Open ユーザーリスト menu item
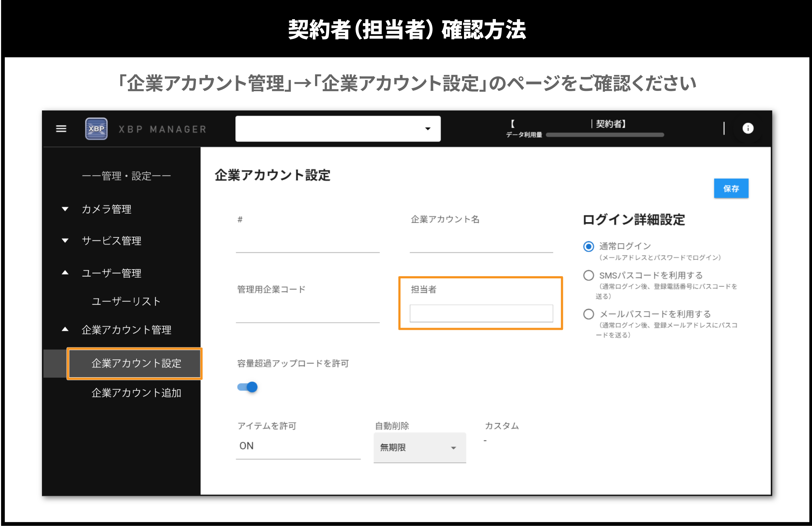Image resolution: width=812 pixels, height=526 pixels. (x=126, y=301)
